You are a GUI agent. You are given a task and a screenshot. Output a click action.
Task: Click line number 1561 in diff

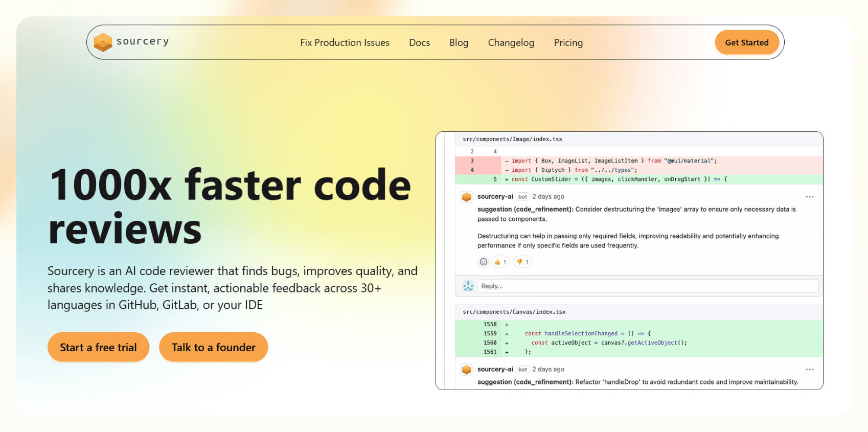(490, 352)
